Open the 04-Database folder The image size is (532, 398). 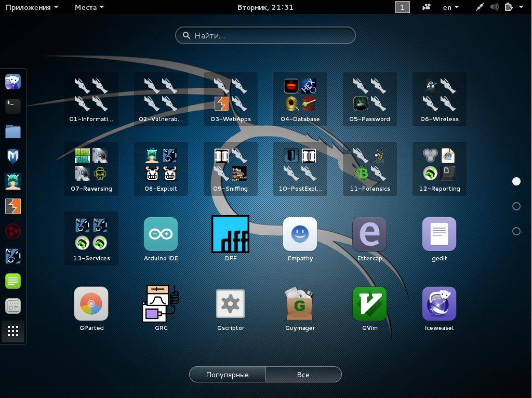point(300,99)
